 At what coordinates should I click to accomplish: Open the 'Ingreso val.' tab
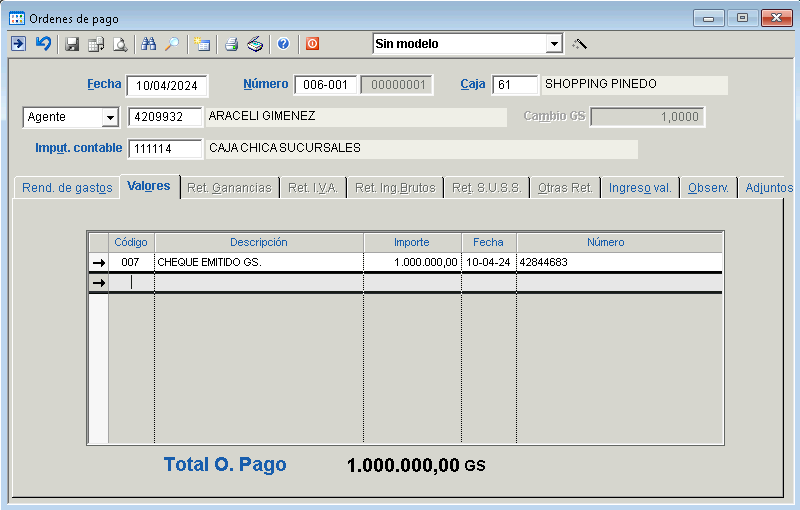pyautogui.click(x=640, y=188)
